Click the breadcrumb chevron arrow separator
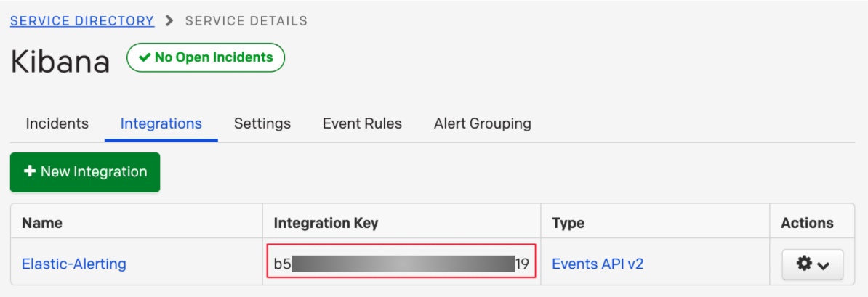868x297 pixels. coord(170,21)
